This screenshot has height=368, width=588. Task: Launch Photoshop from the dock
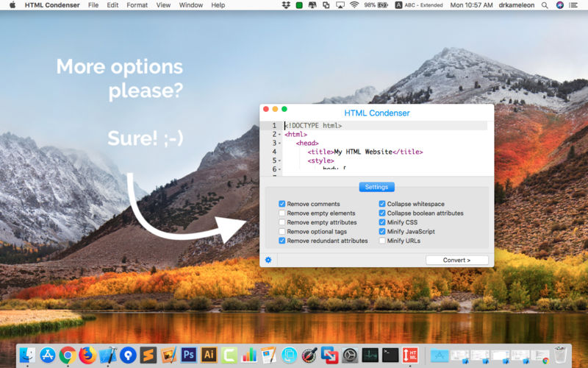pos(189,355)
